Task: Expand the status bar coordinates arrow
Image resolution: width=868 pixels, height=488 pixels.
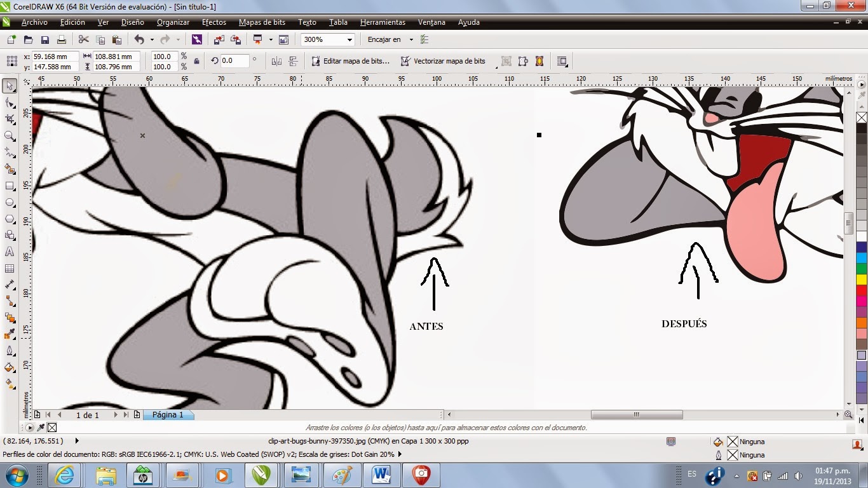Action: pos(77,440)
